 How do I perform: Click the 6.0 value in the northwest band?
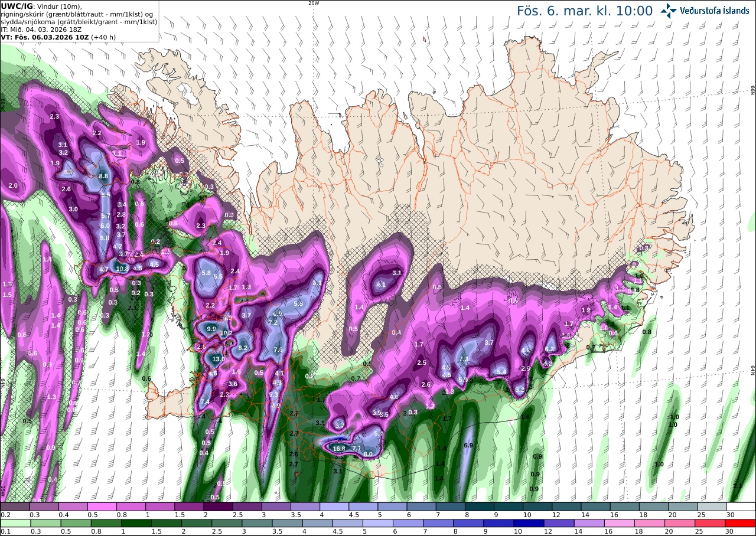[105, 225]
